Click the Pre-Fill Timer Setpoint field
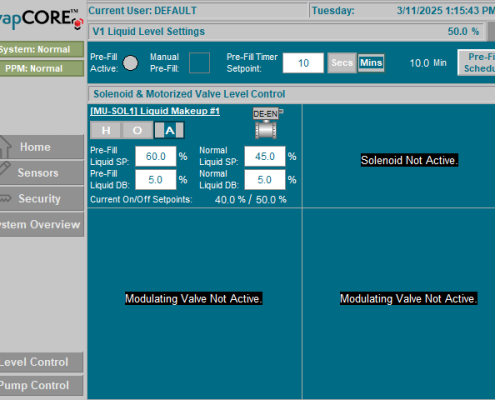The image size is (495, 400). (x=303, y=63)
